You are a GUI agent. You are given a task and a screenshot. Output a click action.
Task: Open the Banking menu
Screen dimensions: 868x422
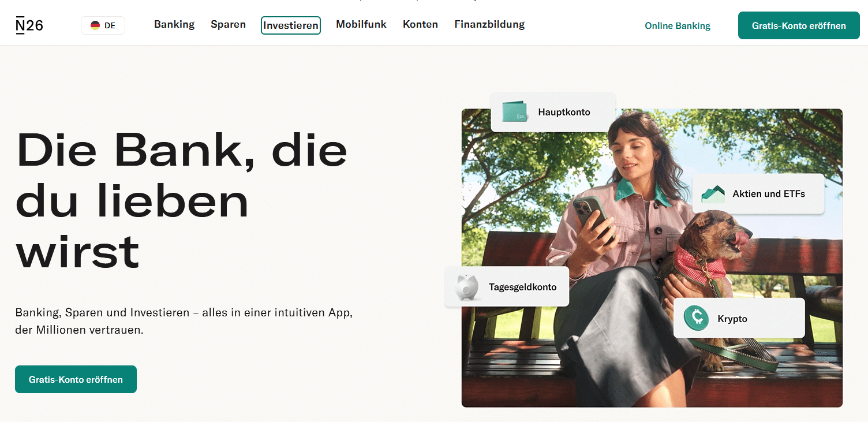point(174,25)
